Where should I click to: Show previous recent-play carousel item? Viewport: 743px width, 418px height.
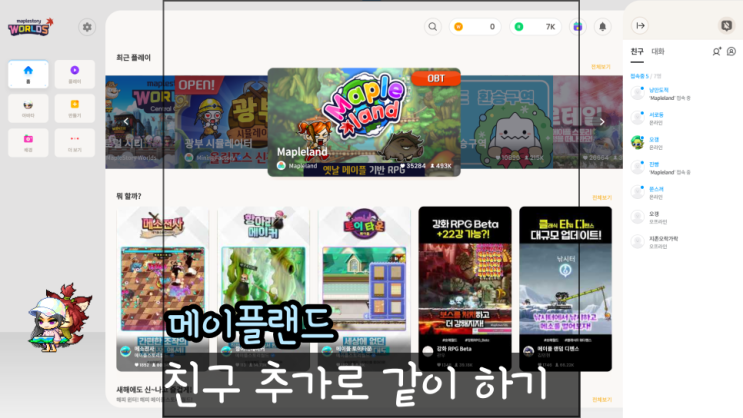pyautogui.click(x=126, y=121)
